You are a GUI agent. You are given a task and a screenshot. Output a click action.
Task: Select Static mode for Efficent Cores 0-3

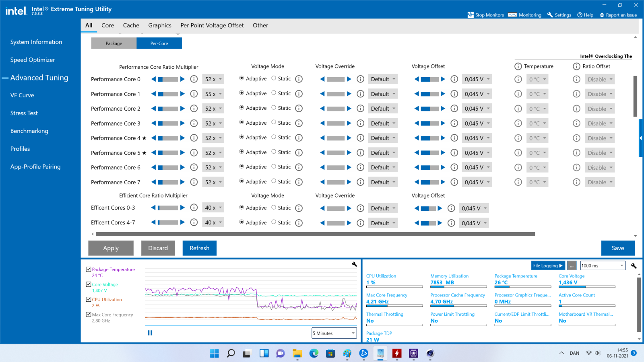point(274,208)
